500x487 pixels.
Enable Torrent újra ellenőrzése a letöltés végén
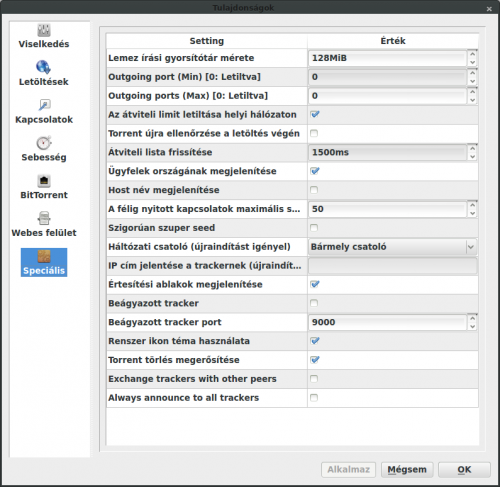[314, 133]
